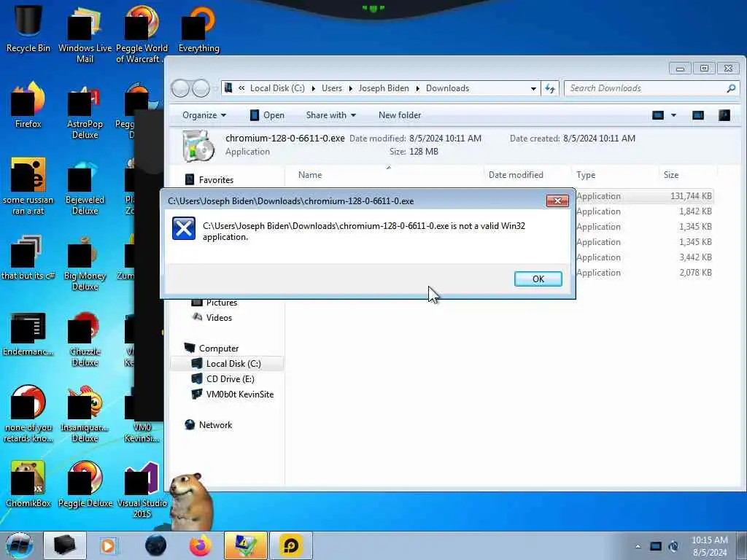The width and height of the screenshot is (747, 560).
Task: Open Peggle World of Warcraft desktop icon
Action: pyautogui.click(x=142, y=36)
